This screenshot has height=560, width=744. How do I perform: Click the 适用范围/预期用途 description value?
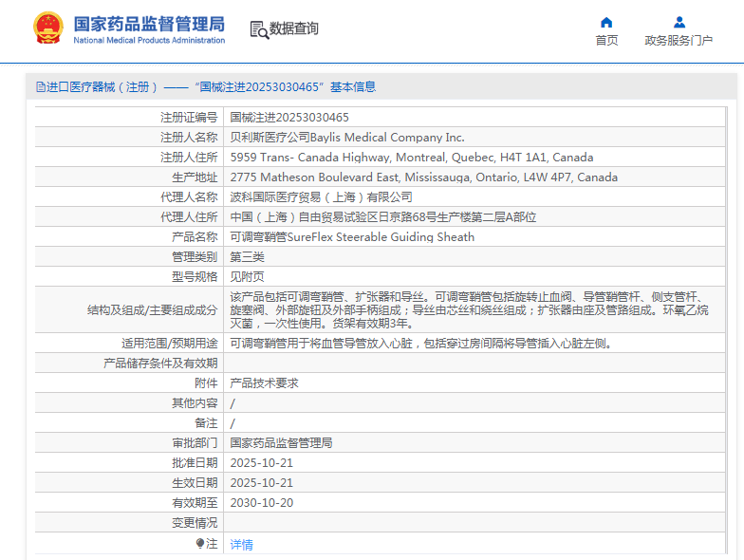pyautogui.click(x=421, y=344)
